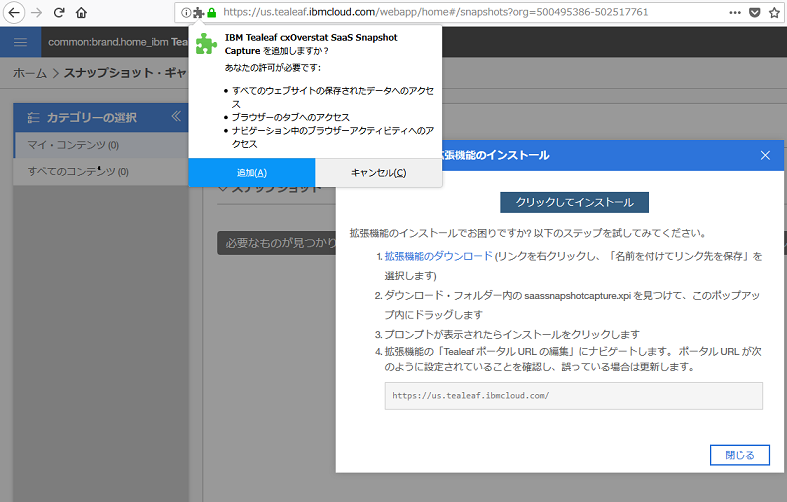Image resolution: width=787 pixels, height=502 pixels.
Task: Open the Tealeaf hamburger menu
Action: coord(21,42)
